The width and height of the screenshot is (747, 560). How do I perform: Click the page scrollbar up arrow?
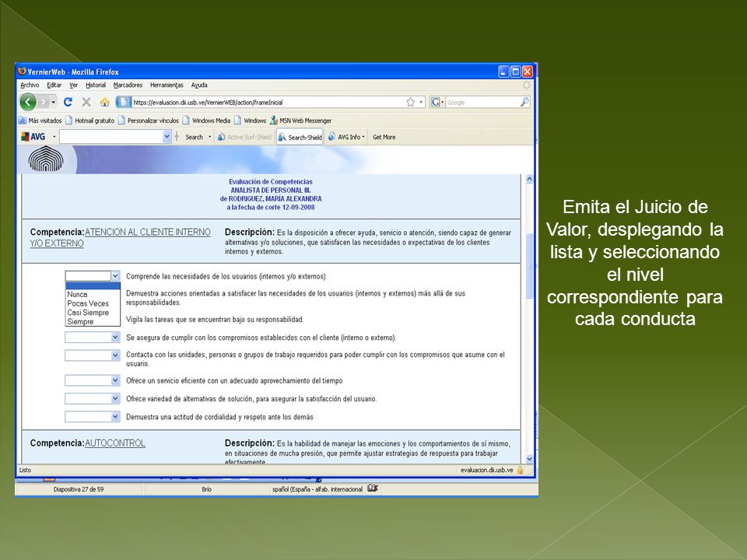529,179
